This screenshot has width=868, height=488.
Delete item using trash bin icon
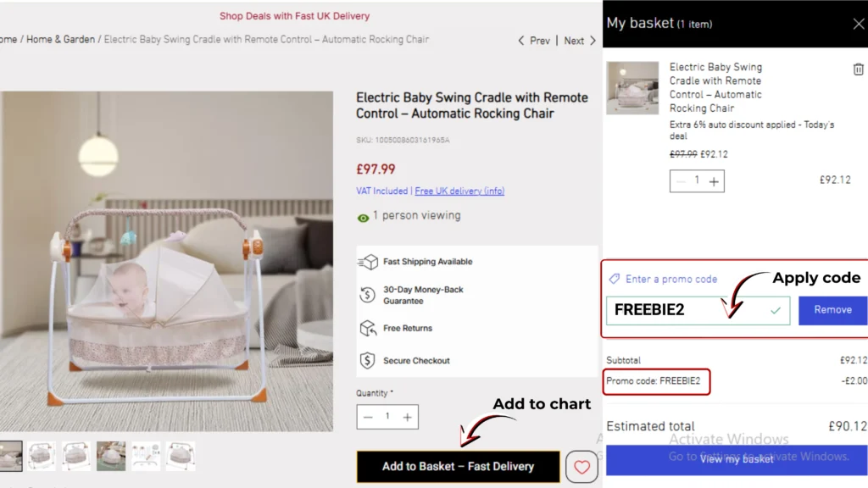tap(858, 69)
